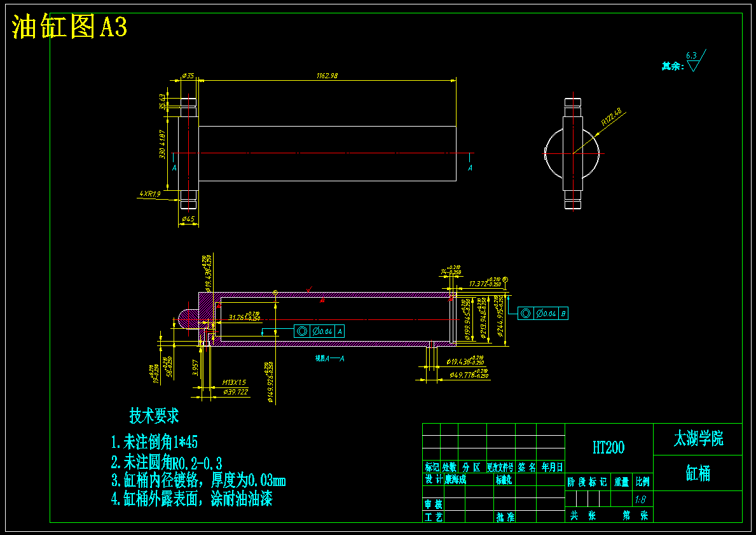
Task: Click the '重量' header cell
Action: coord(621,482)
